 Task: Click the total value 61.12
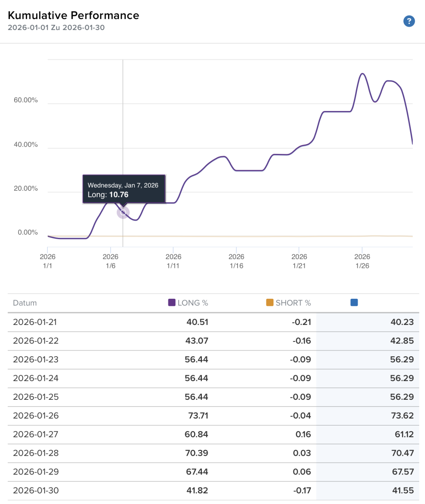[404, 435]
